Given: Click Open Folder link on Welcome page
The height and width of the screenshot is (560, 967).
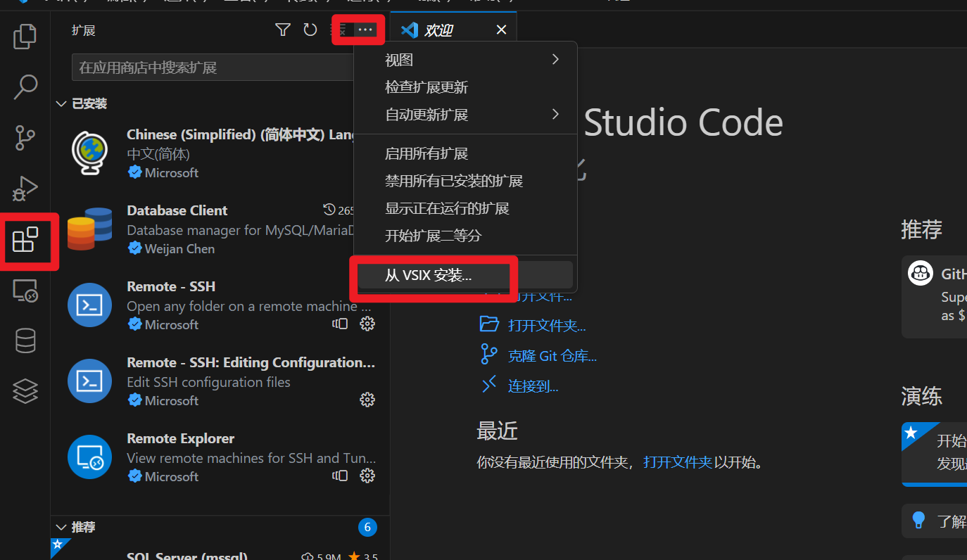Looking at the screenshot, I should pyautogui.click(x=547, y=325).
